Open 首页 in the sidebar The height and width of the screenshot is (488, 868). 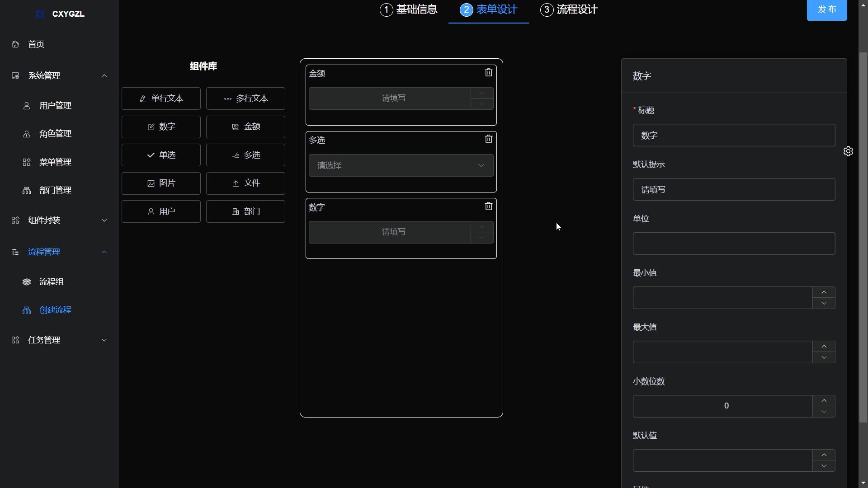pos(59,44)
